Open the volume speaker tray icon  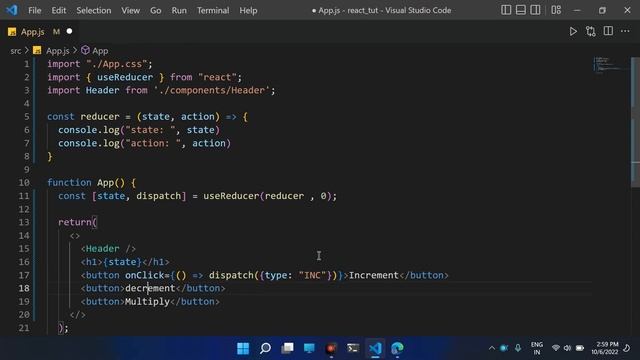[x=567, y=348]
